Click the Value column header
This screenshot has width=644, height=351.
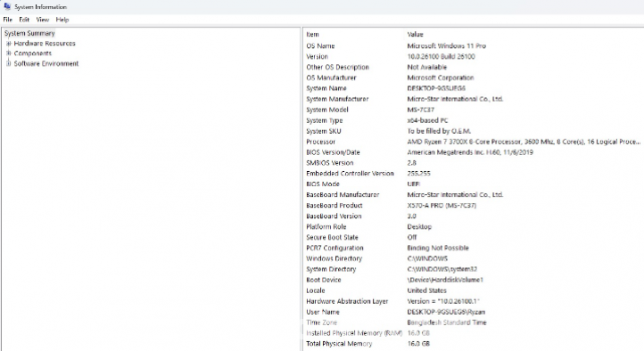416,35
